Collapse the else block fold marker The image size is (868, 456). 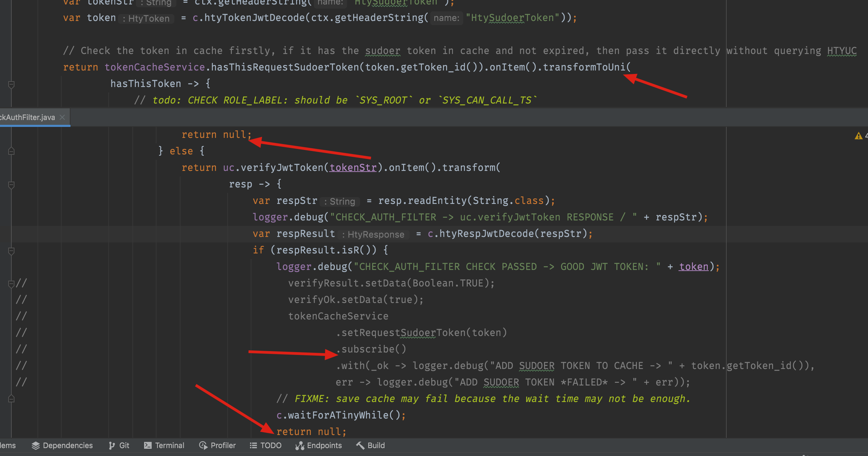[x=11, y=151]
